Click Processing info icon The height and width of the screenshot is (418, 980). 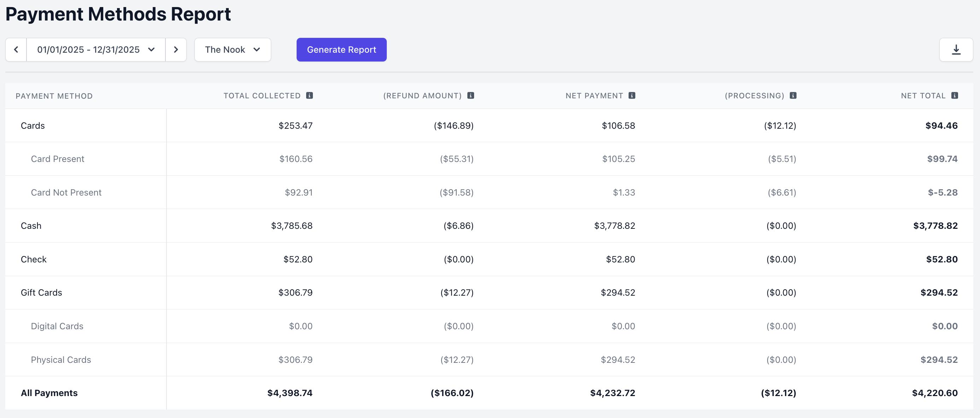tap(793, 95)
